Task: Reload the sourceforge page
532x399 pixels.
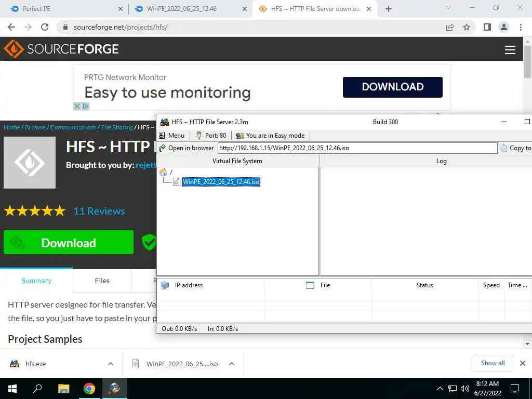Action: pyautogui.click(x=45, y=27)
